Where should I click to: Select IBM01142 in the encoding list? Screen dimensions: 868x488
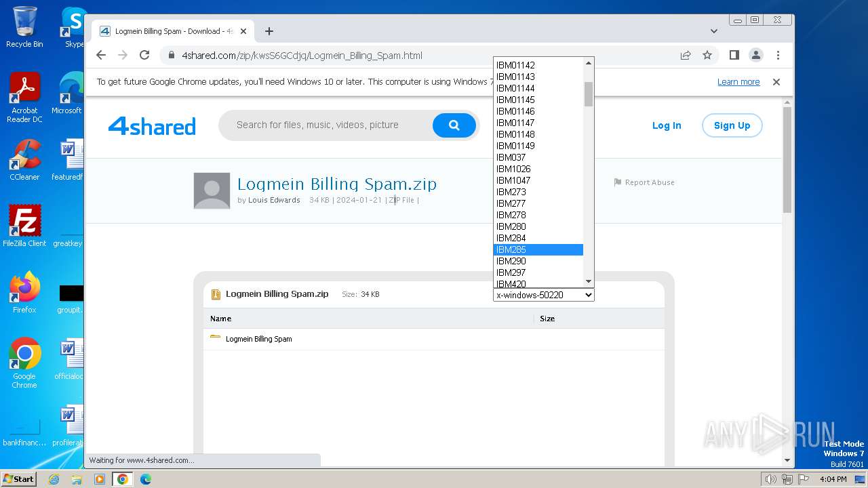click(538, 65)
